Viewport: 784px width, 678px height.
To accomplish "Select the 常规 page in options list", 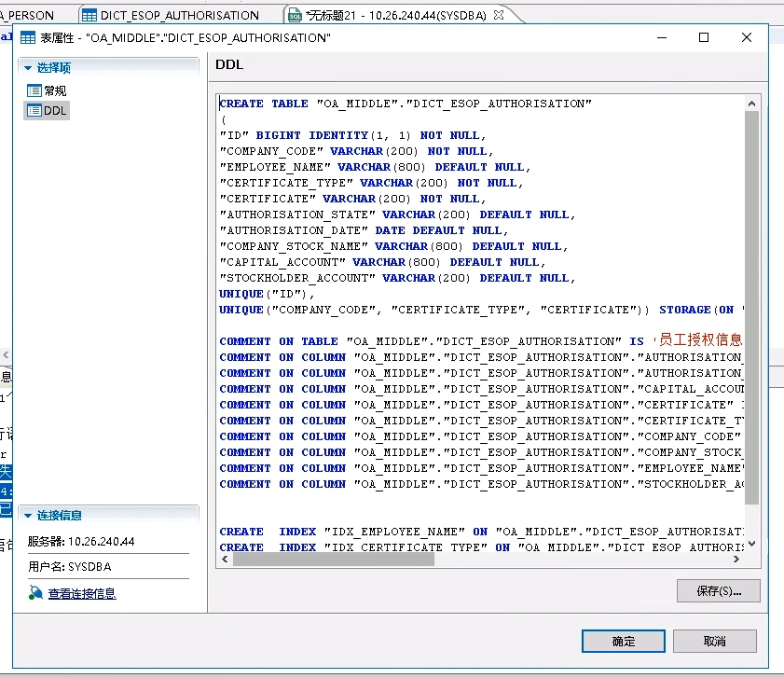I will (x=55, y=90).
